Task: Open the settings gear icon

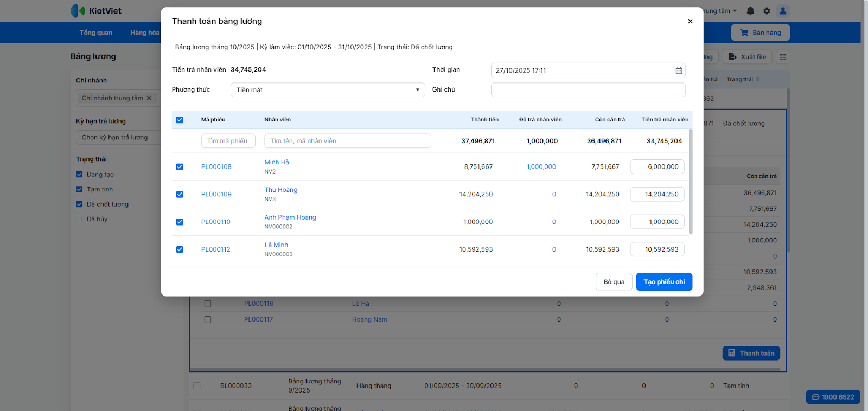Action: pyautogui.click(x=767, y=11)
